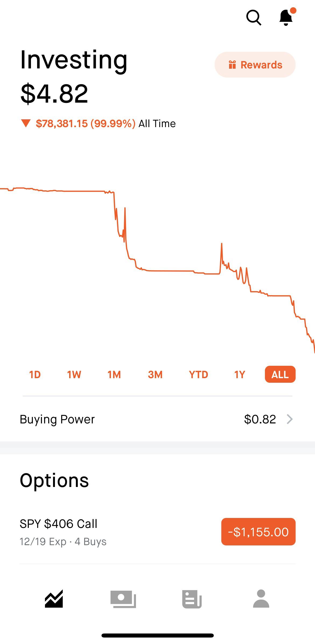The height and width of the screenshot is (644, 315).
Task: Toggle the -$1,155.00 return badge
Action: click(258, 532)
